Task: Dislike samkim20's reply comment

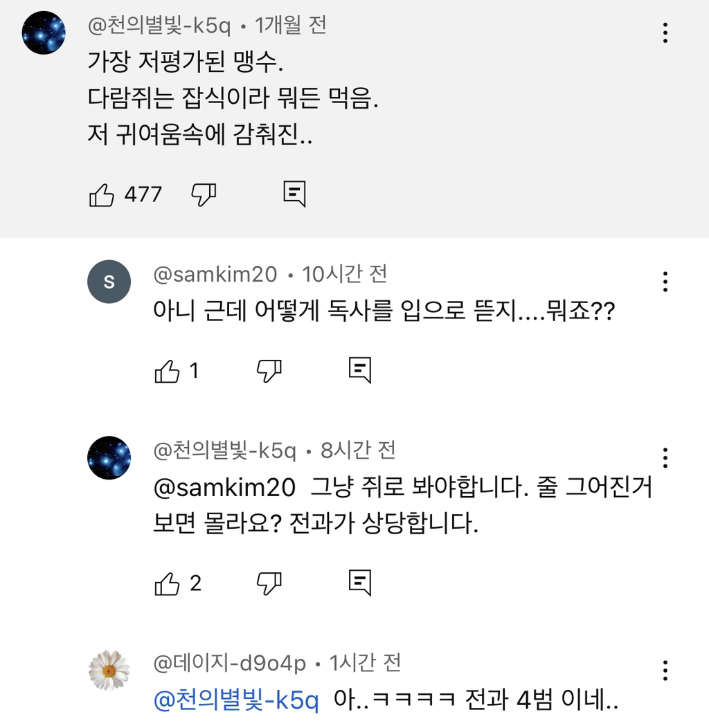Action: coord(269,371)
